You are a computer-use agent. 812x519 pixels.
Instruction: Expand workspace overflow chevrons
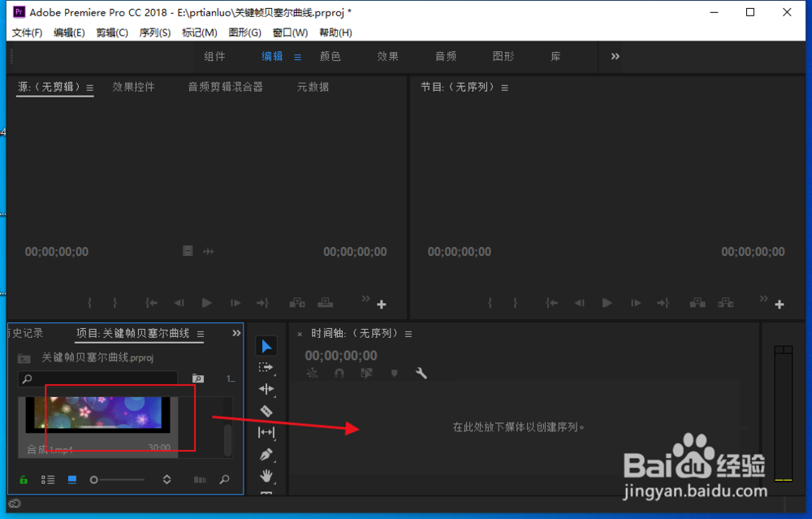click(615, 56)
